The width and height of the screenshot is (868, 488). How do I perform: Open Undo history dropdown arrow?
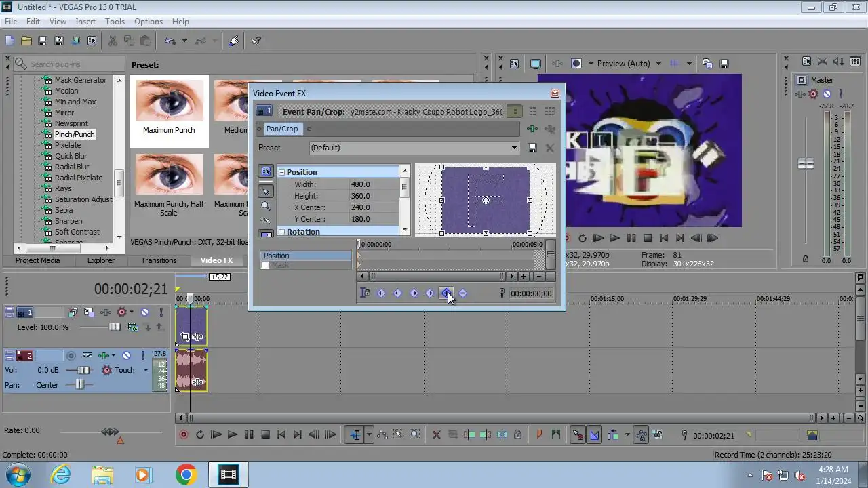[184, 41]
